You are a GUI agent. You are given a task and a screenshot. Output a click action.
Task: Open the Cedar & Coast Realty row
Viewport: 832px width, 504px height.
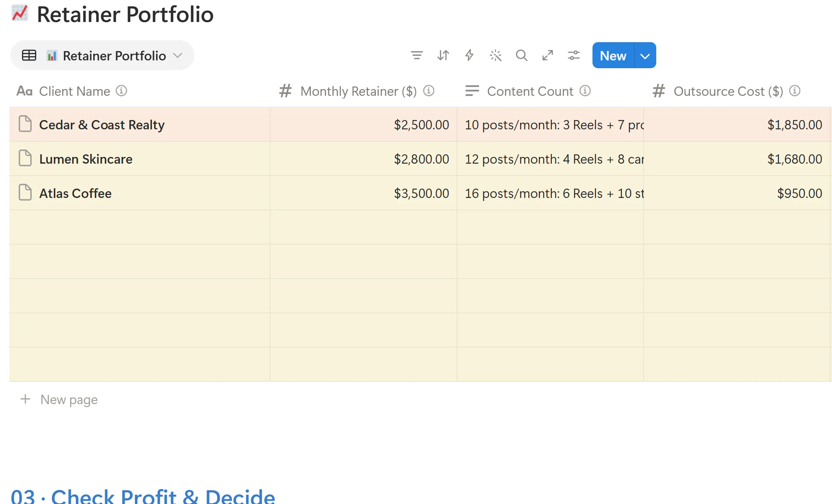(x=102, y=125)
